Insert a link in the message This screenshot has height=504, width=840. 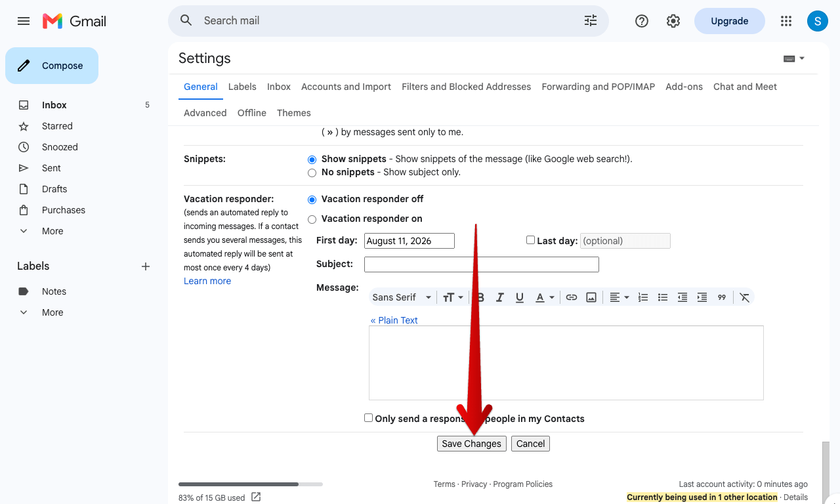572,297
